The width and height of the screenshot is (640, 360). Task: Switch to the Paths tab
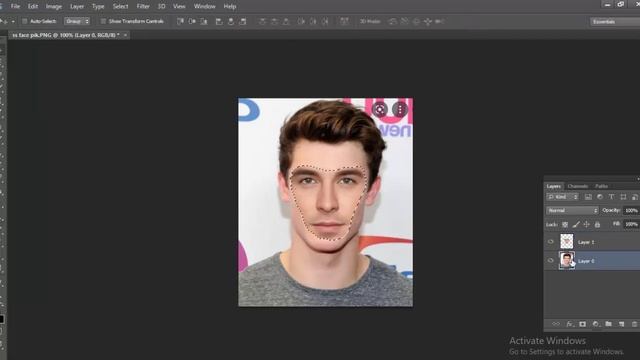(601, 186)
